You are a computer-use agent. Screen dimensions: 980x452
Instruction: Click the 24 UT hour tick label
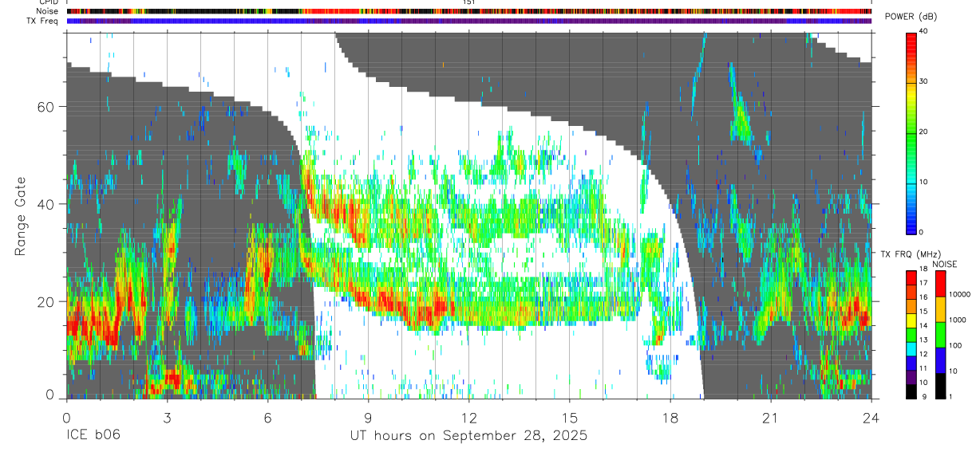click(871, 417)
